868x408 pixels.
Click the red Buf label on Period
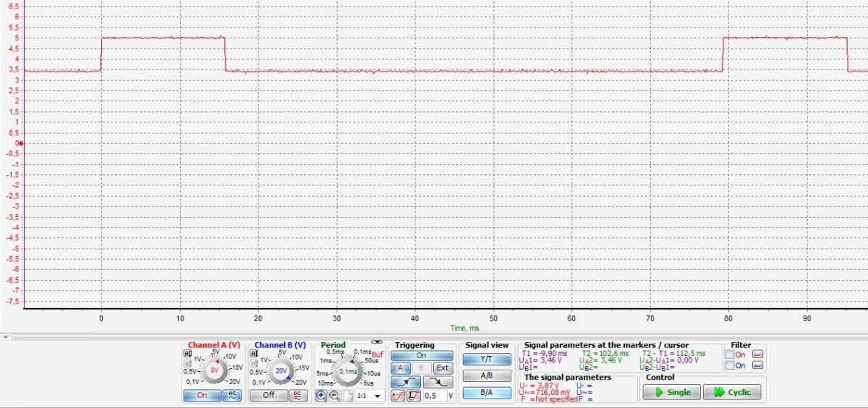coord(378,354)
